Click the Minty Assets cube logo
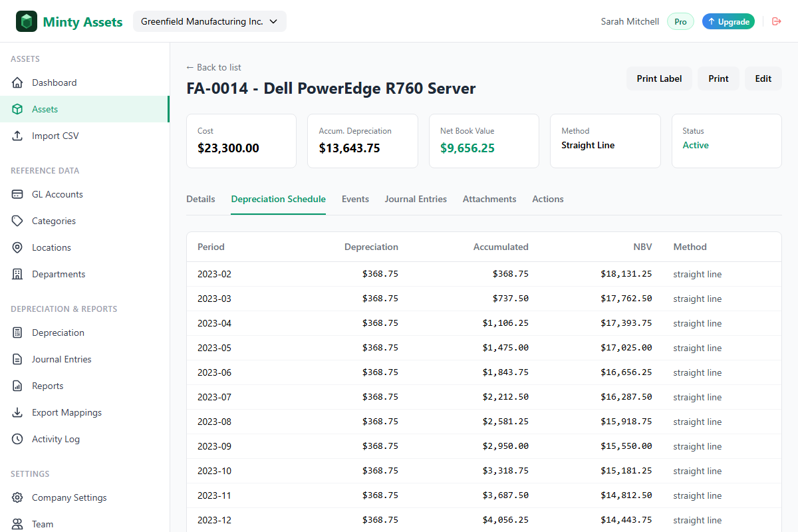The height and width of the screenshot is (532, 798). [27, 21]
